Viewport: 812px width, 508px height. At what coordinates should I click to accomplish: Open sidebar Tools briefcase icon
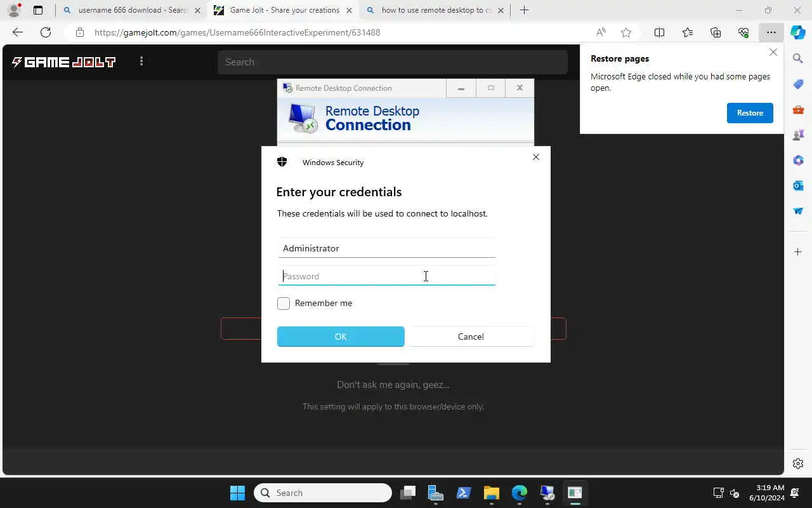click(798, 109)
